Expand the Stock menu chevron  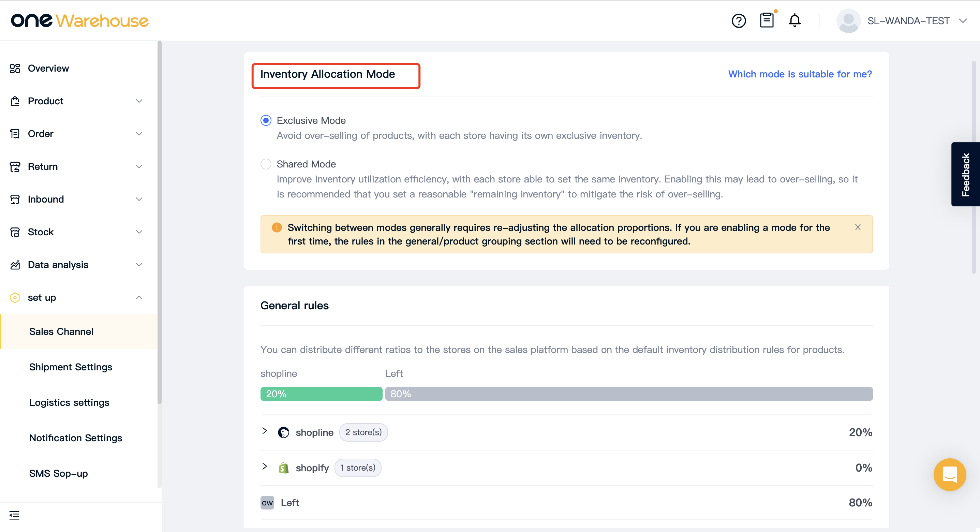(x=139, y=232)
